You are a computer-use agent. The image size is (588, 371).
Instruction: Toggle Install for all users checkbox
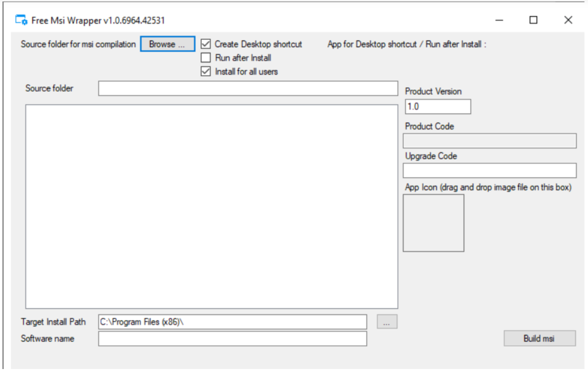tap(206, 72)
